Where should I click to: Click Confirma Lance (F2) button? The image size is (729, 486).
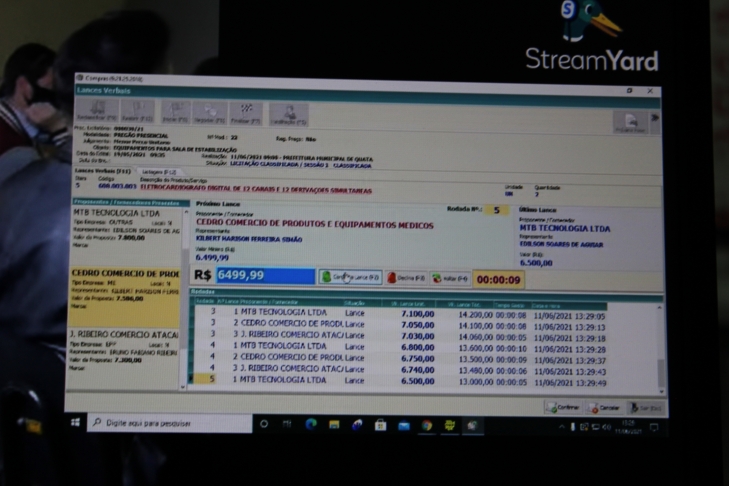(350, 277)
